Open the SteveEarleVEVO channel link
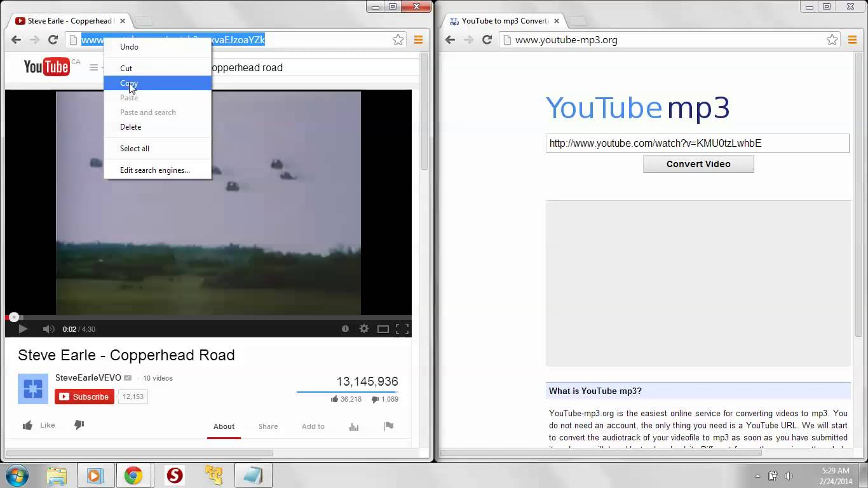Screen dimensions: 868x488 (88, 377)
